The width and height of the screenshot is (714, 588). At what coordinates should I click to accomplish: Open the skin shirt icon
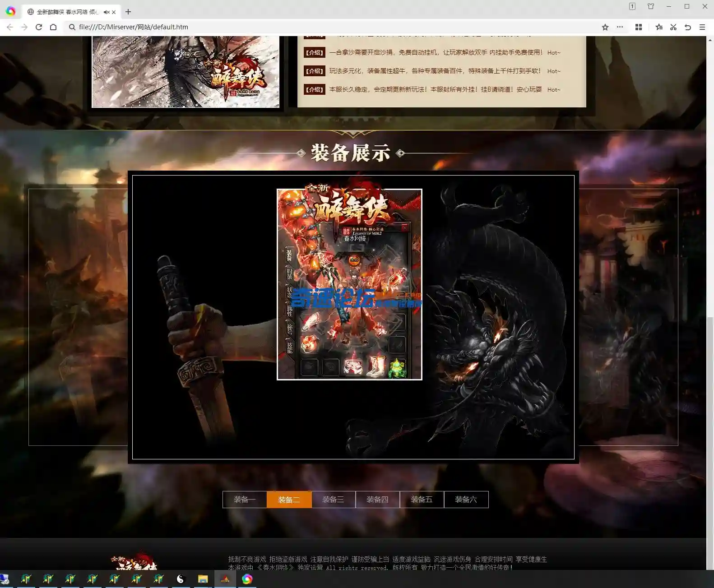click(651, 6)
